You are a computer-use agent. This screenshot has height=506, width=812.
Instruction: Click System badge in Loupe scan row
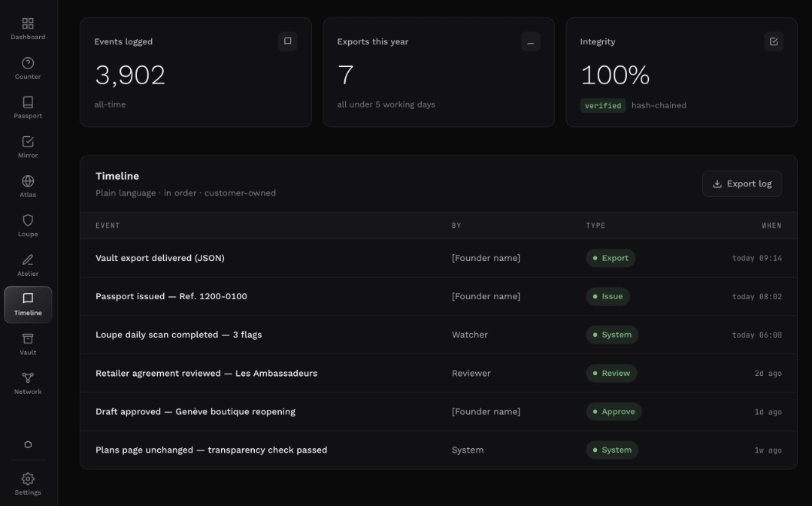[612, 335]
